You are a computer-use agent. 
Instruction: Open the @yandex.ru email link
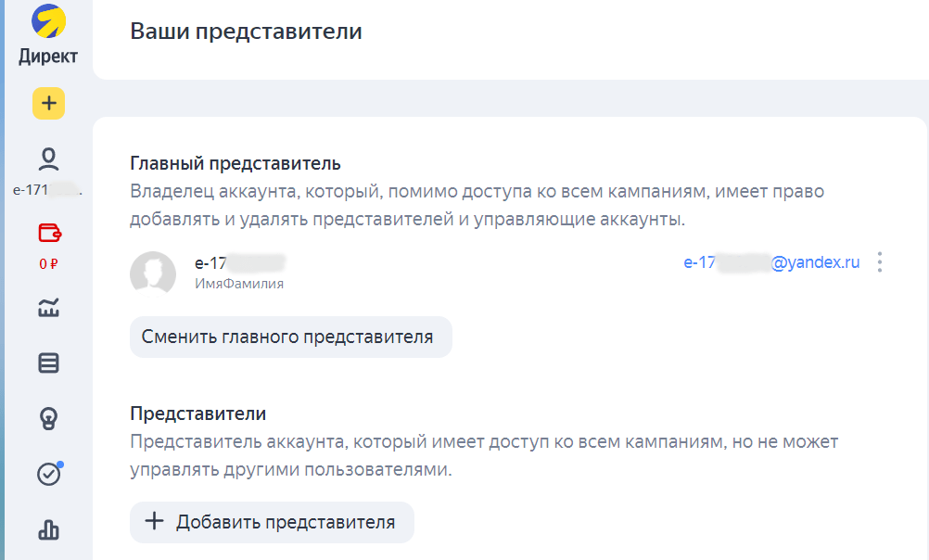click(771, 262)
